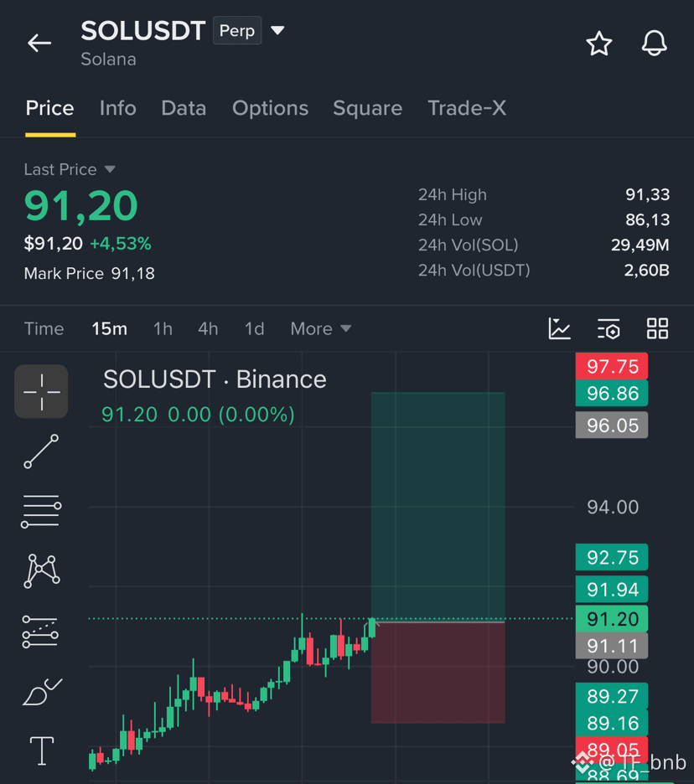Click the 94.00 axis label
This screenshot has height=784, width=694.
point(613,507)
